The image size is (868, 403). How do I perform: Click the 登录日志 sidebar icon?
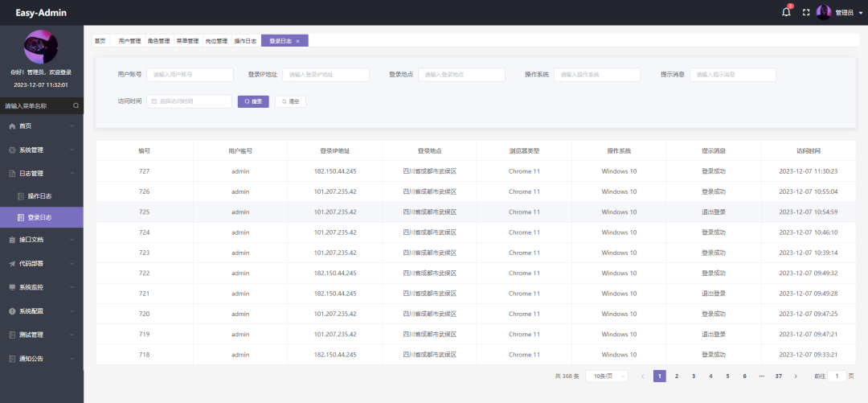[20, 217]
